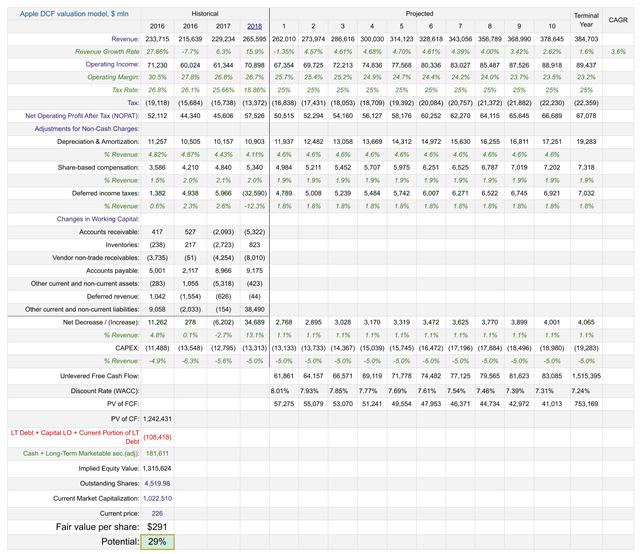Click the Implied Equity Value 1,315,624 cell
The height and width of the screenshot is (554, 640).
pyautogui.click(x=157, y=469)
